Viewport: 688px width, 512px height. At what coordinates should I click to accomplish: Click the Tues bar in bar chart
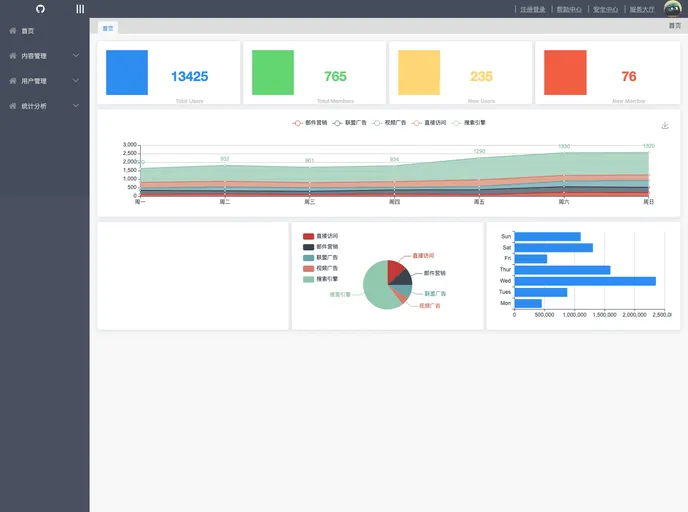coord(541,292)
